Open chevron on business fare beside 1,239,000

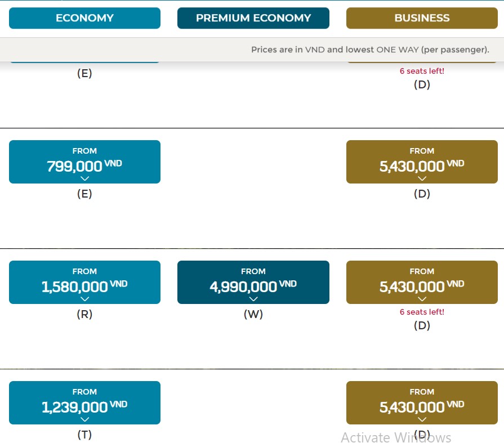coord(422,419)
